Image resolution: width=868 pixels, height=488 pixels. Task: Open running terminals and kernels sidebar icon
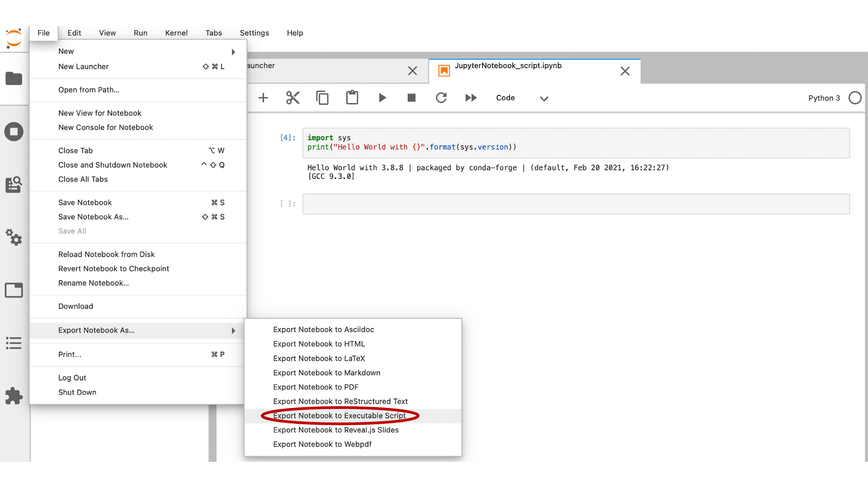tap(14, 132)
